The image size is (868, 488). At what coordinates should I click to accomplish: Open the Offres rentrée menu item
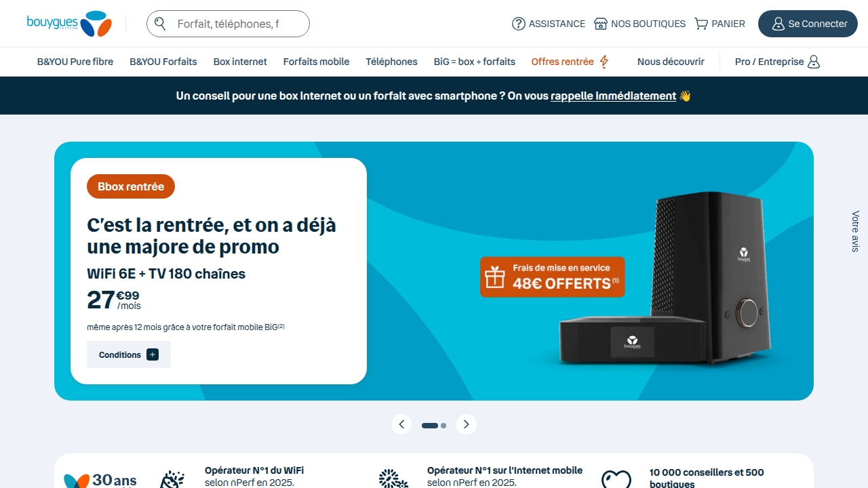570,62
